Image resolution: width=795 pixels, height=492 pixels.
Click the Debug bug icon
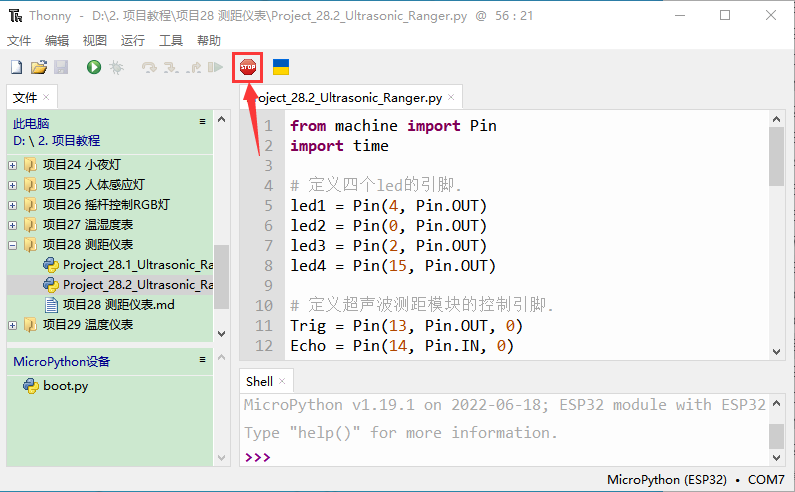click(116, 67)
